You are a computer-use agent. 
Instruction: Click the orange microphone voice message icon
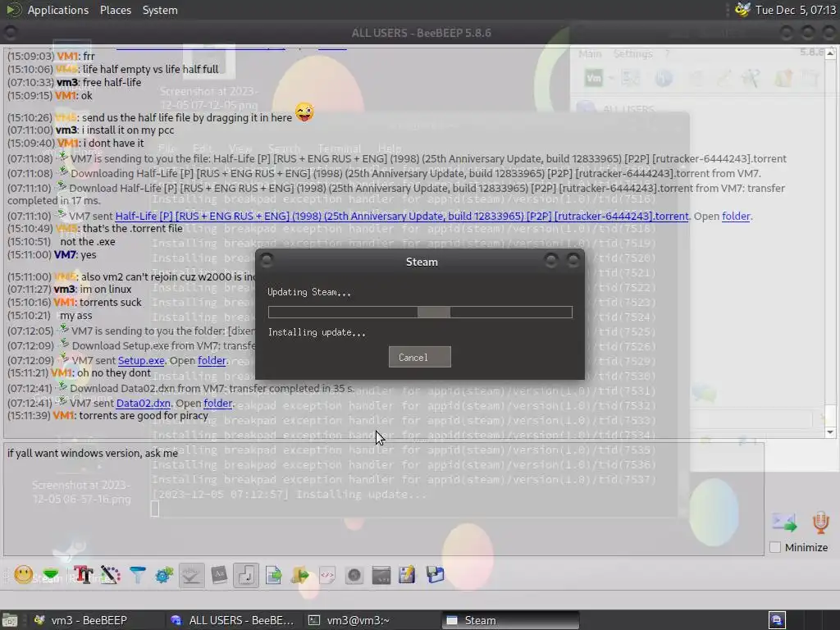coord(820,523)
